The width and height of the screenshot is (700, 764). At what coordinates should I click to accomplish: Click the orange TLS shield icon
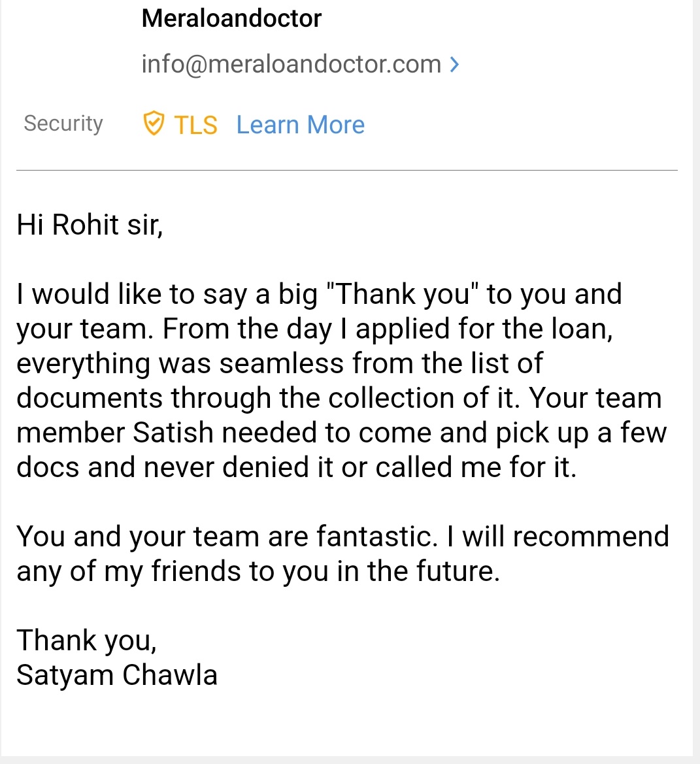pos(153,124)
